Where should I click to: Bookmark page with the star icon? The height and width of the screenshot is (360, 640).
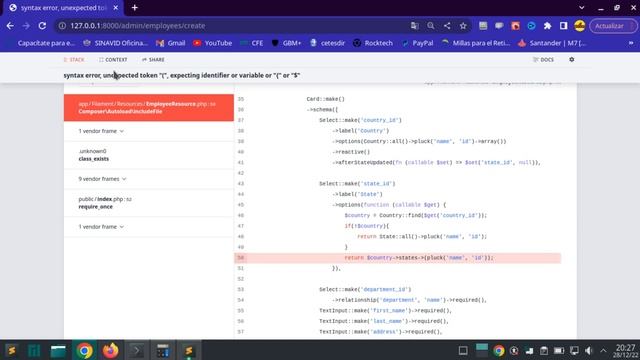[x=463, y=26]
